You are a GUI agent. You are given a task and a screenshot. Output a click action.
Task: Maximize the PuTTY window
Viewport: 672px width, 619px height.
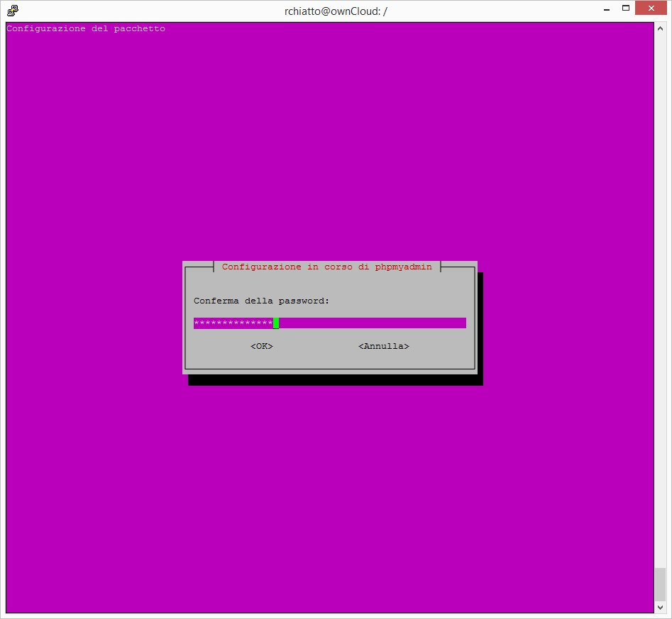point(626,8)
